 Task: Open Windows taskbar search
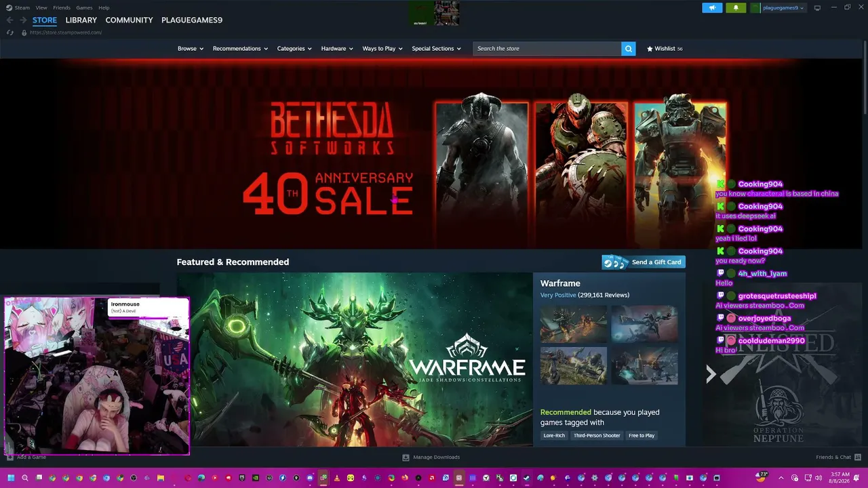[x=25, y=478]
